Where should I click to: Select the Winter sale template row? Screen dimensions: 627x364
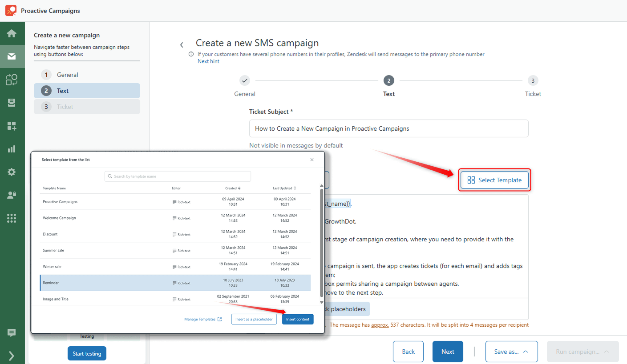click(175, 267)
